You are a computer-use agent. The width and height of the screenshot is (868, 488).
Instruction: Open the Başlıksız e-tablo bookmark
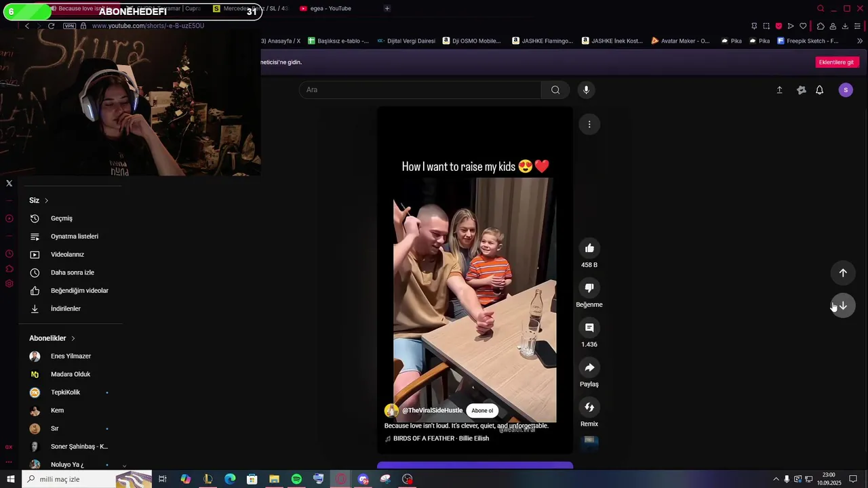click(338, 41)
